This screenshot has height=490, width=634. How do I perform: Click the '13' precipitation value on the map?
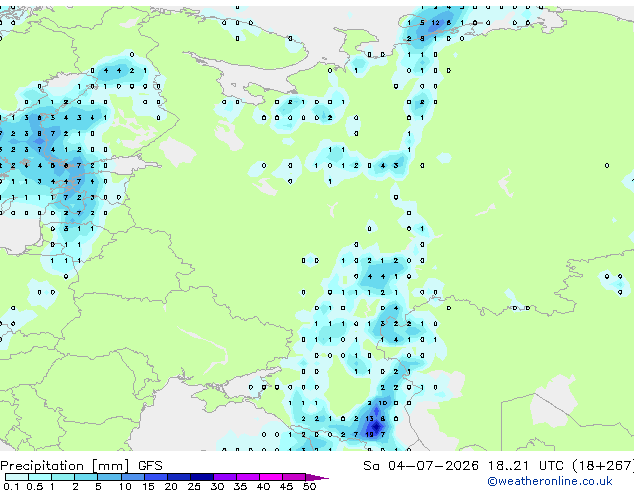click(x=369, y=419)
